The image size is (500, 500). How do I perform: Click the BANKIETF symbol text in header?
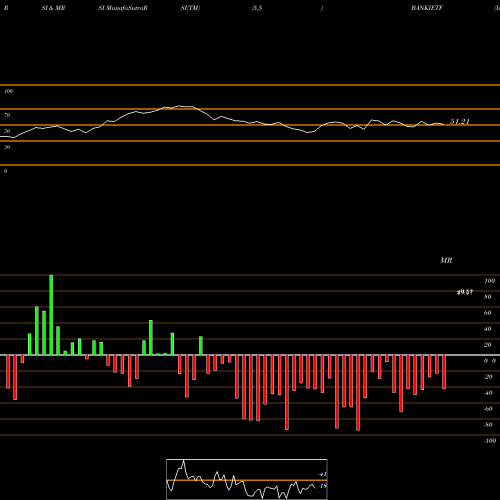point(427,8)
